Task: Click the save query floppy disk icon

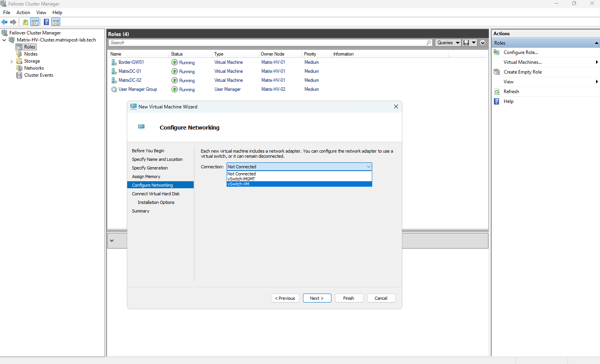Action: (x=466, y=43)
